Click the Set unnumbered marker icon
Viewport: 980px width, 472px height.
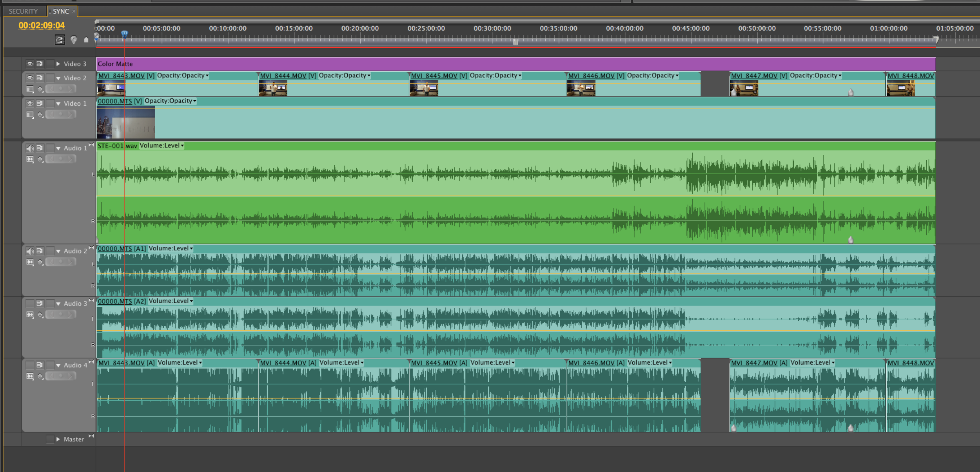pos(86,40)
